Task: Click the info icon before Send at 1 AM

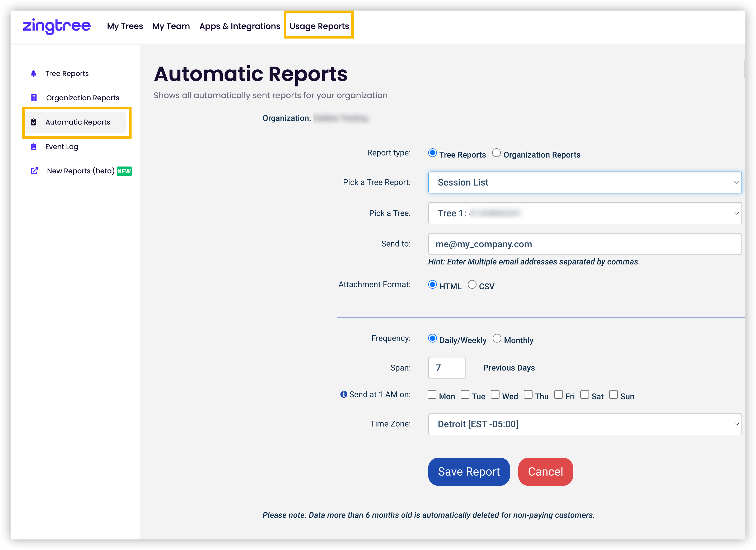Action: [x=344, y=395]
